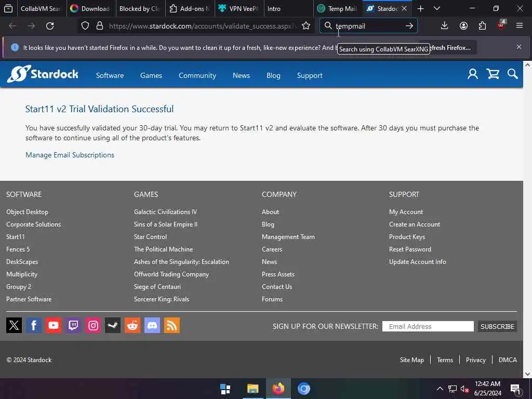Open the uBlock Origin extension icon
This screenshot has height=399, width=532.
point(501,25)
